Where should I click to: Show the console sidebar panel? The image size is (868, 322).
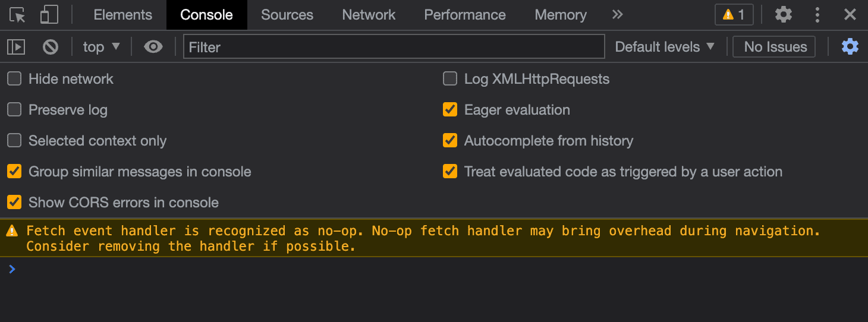click(x=16, y=47)
